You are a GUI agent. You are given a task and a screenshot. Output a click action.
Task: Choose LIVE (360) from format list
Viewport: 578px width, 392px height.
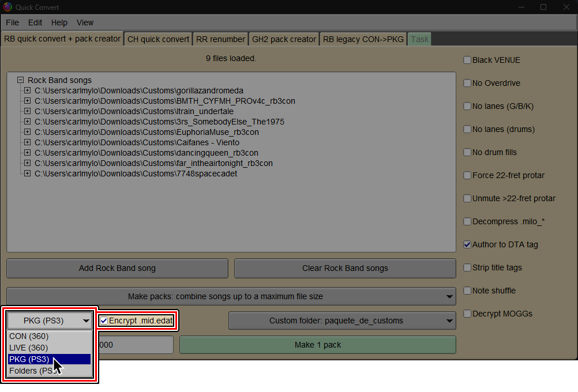click(x=50, y=348)
